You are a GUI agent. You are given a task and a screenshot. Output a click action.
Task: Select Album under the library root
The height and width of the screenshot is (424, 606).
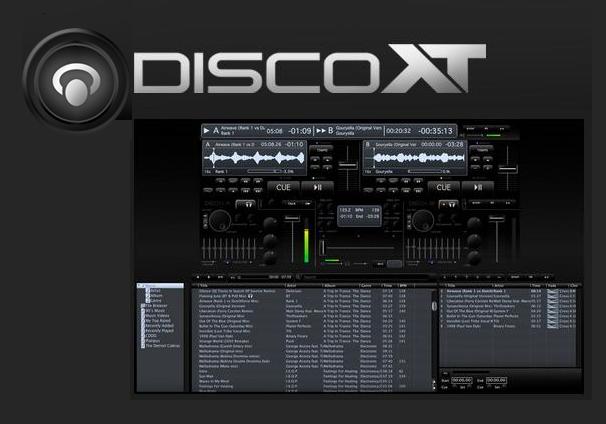pos(155,295)
